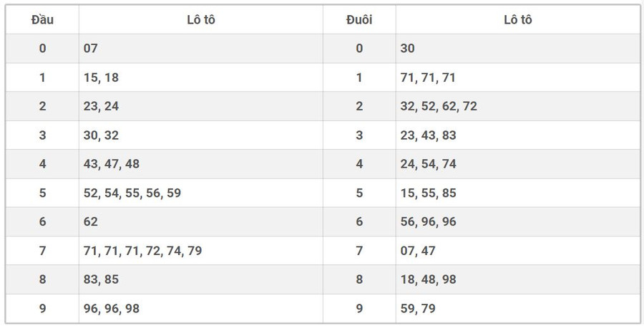Click the Đuôi column header
The width and height of the screenshot is (644, 326).
pyautogui.click(x=359, y=20)
